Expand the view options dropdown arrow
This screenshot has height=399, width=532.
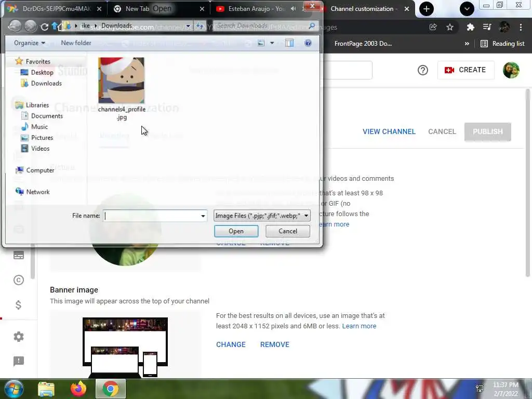click(272, 43)
